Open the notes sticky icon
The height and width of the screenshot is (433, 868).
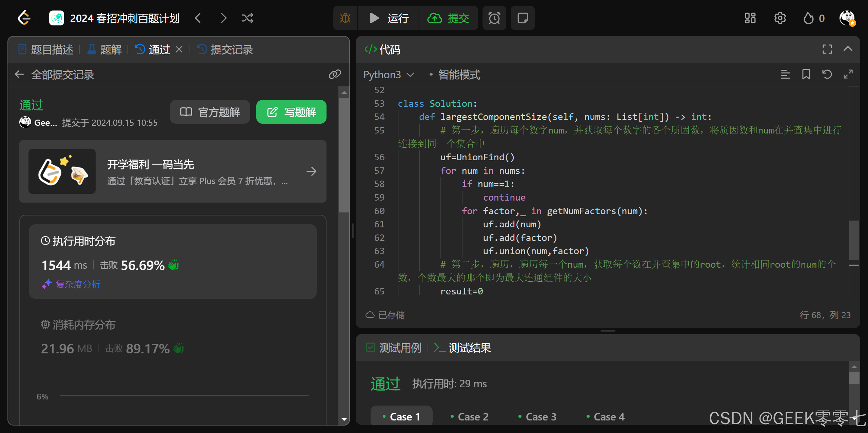pos(522,18)
